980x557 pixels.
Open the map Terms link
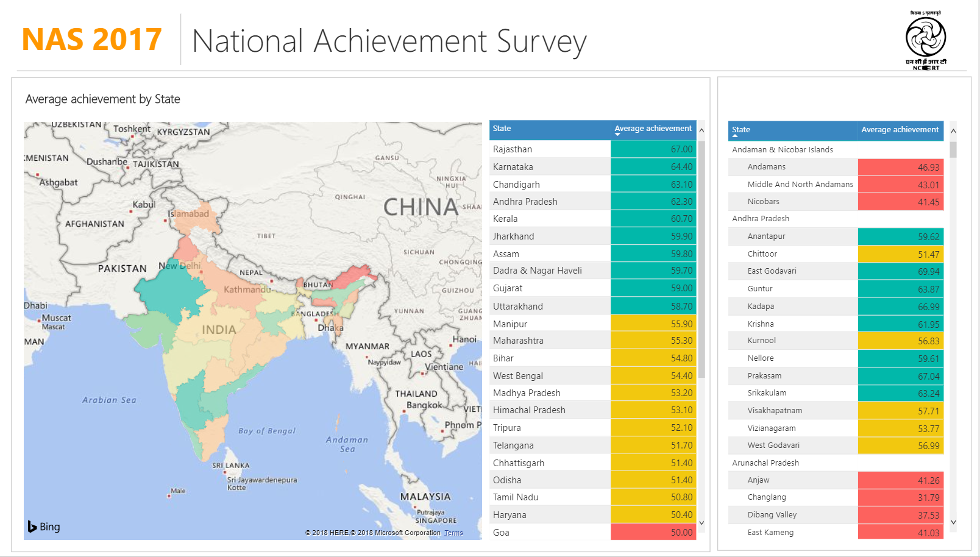[x=453, y=533]
